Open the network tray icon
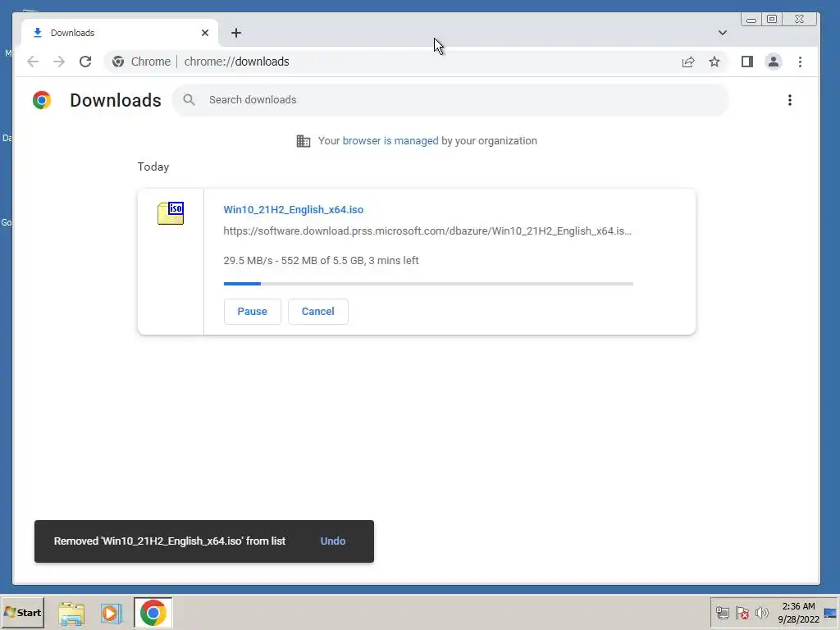Viewport: 840px width, 630px height. (x=723, y=613)
